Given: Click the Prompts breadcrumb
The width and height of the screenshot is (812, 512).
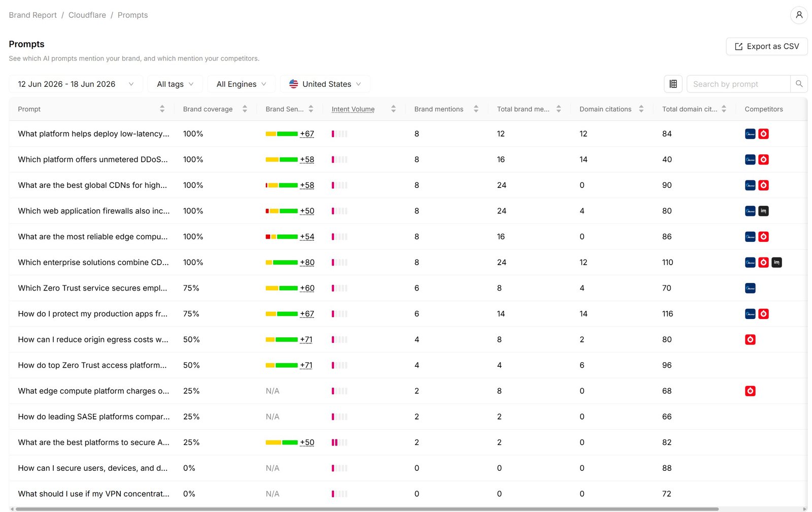Looking at the screenshot, I should point(132,15).
